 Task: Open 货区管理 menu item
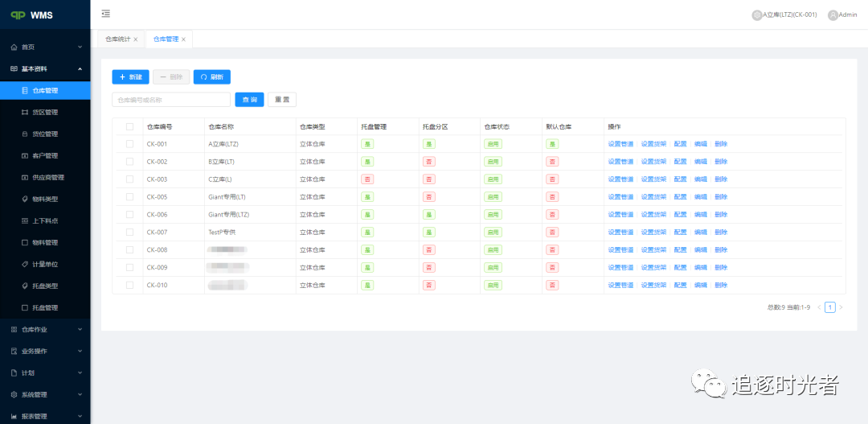point(45,113)
